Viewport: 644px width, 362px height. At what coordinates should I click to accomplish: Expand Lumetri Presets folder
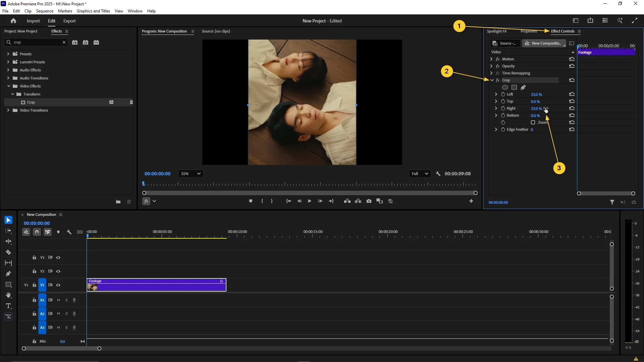pyautogui.click(x=8, y=62)
